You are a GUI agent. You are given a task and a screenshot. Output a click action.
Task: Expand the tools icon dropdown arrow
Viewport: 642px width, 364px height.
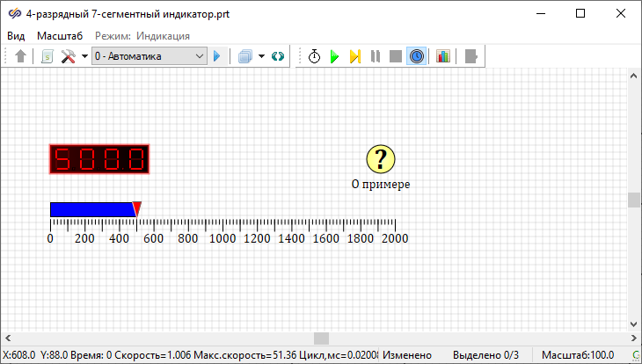[x=84, y=56]
